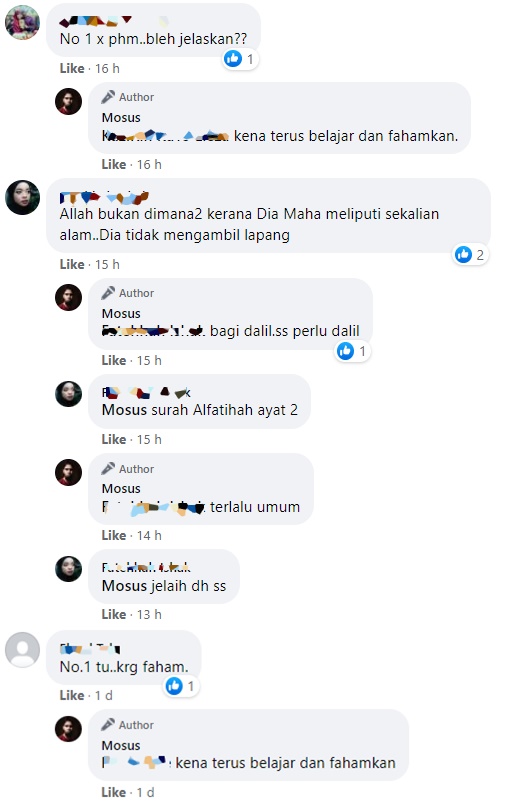Click like reaction on "bagi dalil.ss perlu dalil" reply
This screenshot has height=801, width=526.
(346, 351)
